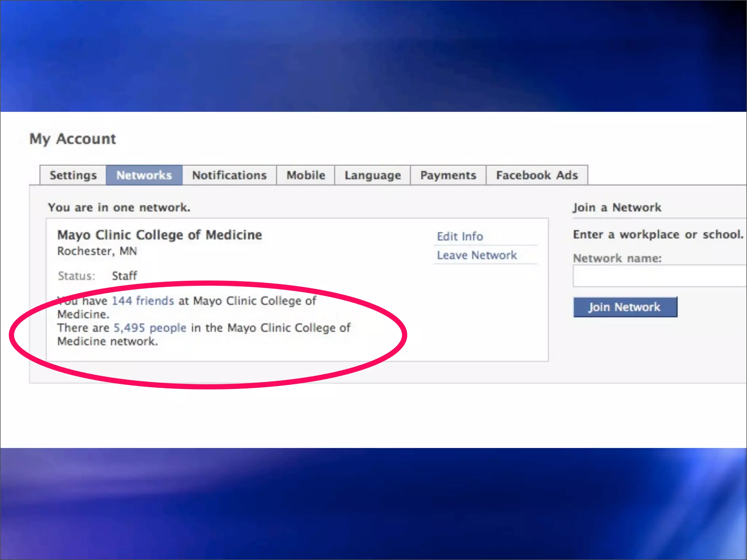Click the My Account heading
This screenshot has width=747, height=560.
click(x=73, y=139)
